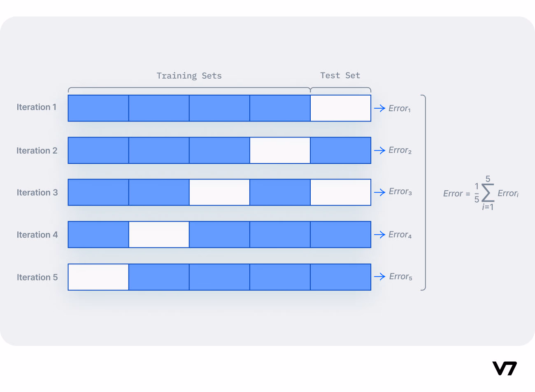
Task: Click the last blue block in Iteration 4
Action: (x=341, y=235)
